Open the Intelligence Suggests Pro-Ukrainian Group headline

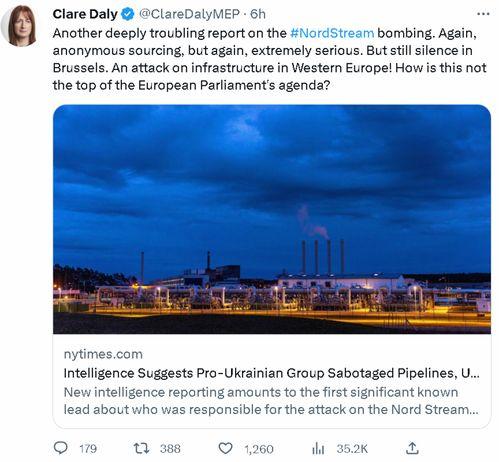[x=271, y=373]
